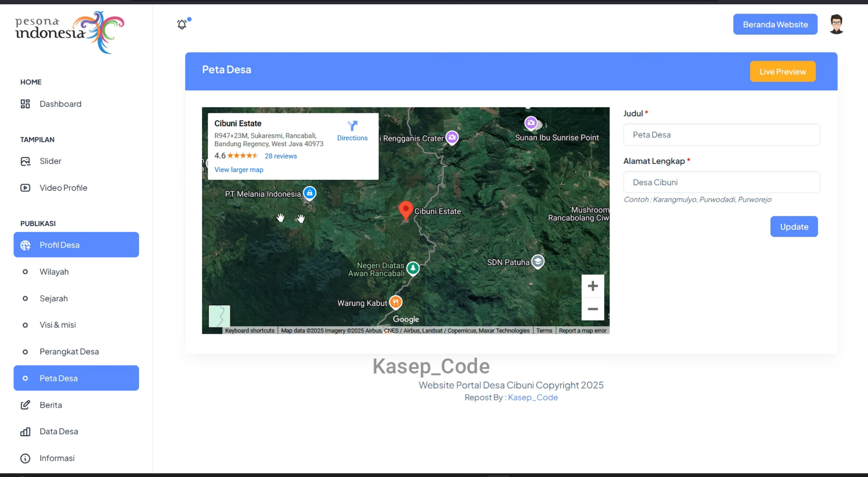868x477 pixels.
Task: Open the map Terms link
Action: (544, 331)
